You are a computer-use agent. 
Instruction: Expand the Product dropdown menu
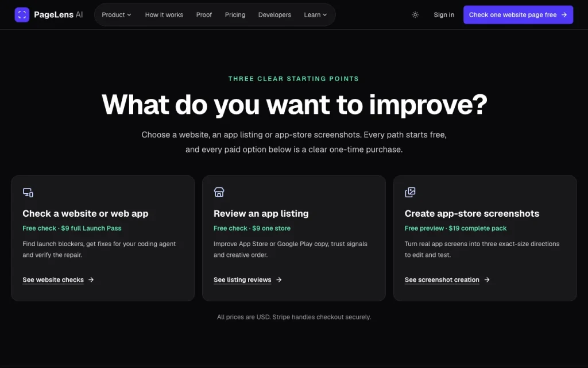click(x=116, y=14)
